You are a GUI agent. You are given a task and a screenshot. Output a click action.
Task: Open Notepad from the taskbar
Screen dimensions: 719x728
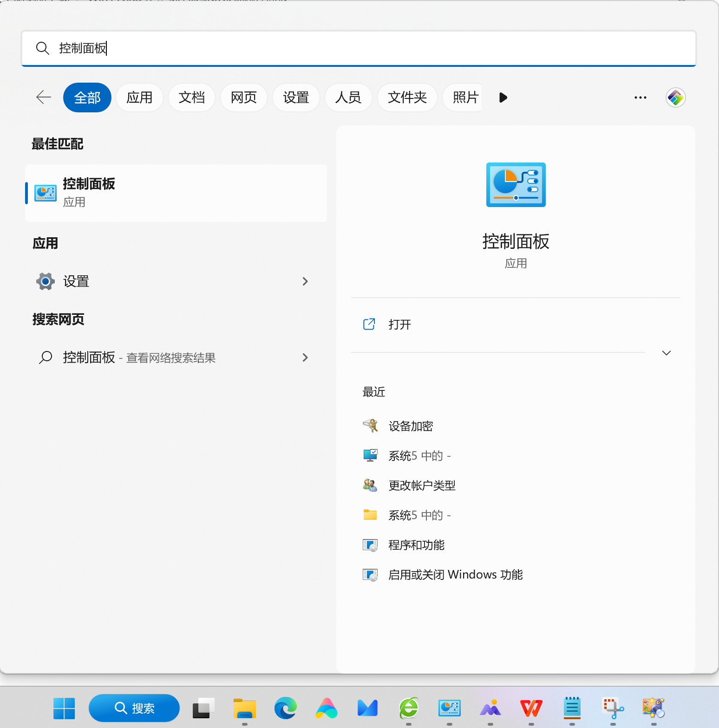tap(572, 708)
